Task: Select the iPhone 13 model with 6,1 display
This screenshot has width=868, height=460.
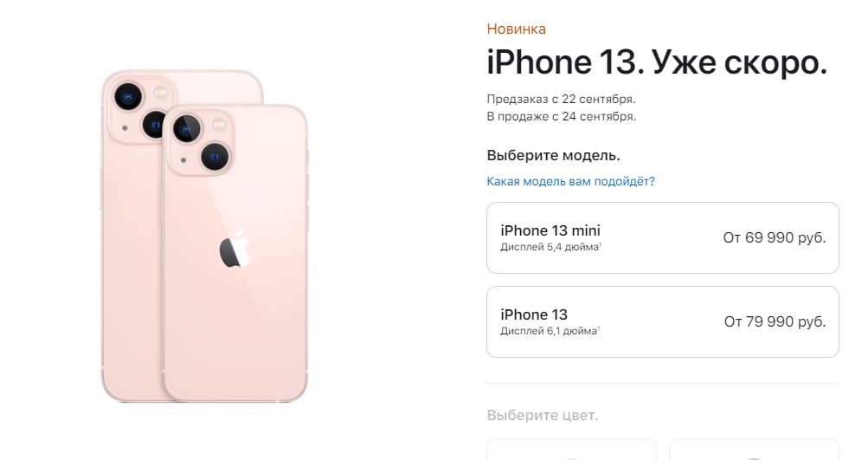Action: tap(663, 322)
